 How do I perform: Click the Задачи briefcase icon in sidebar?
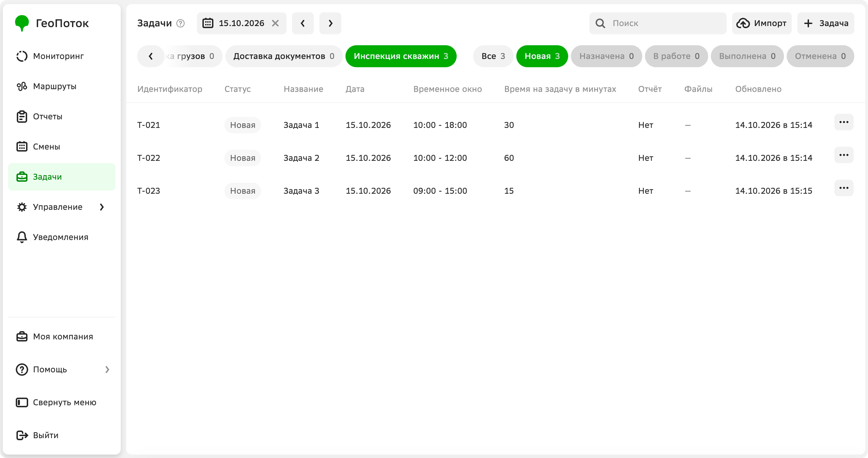pos(22,177)
